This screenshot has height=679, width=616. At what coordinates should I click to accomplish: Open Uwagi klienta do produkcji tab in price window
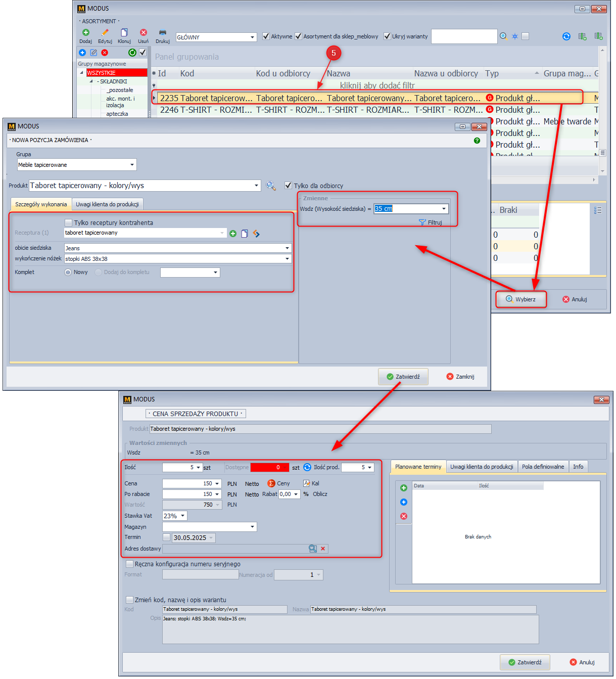click(x=482, y=467)
